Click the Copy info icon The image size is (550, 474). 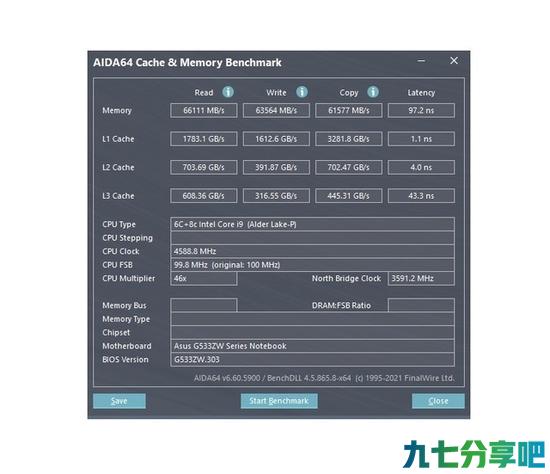[x=373, y=92]
